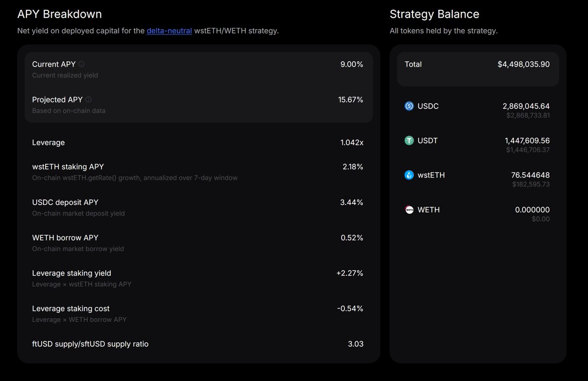Click the USDC deposit APY label

(x=65, y=202)
